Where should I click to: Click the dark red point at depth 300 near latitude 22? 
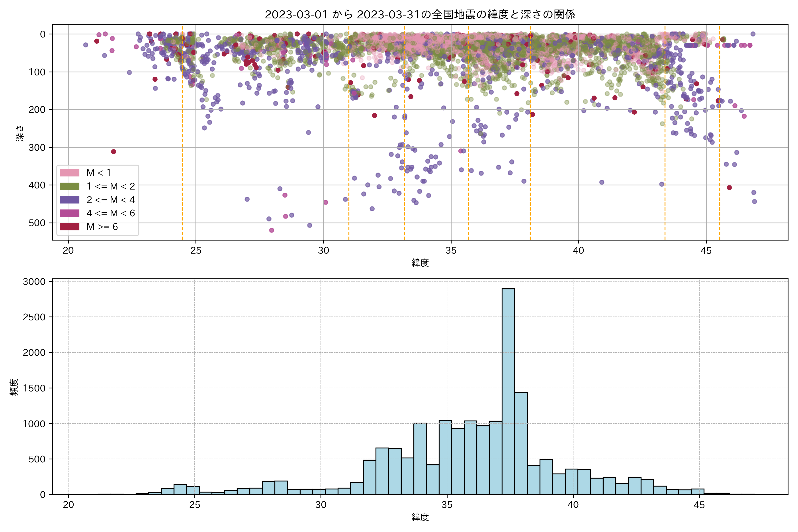(113, 152)
